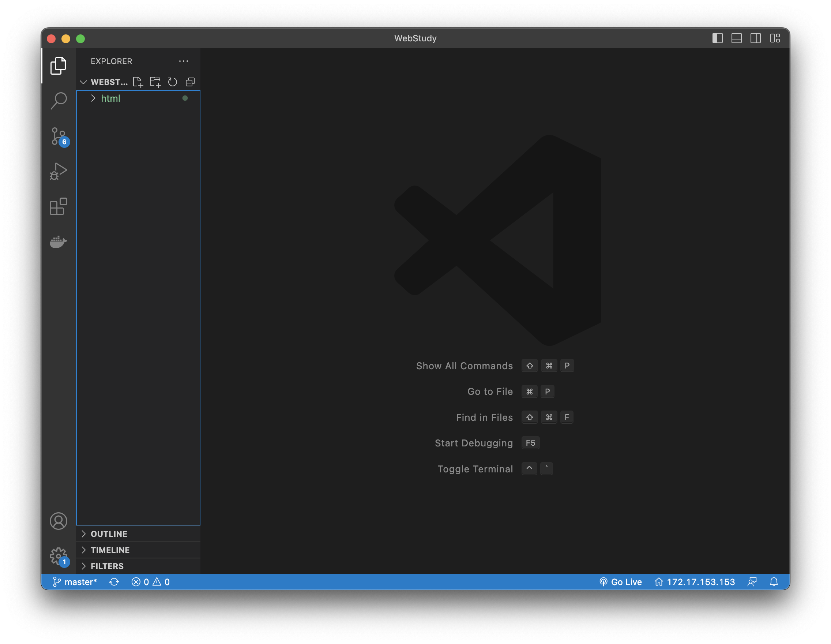Viewport: 831px width, 644px height.
Task: Create a new folder in the workspace
Action: click(x=155, y=82)
